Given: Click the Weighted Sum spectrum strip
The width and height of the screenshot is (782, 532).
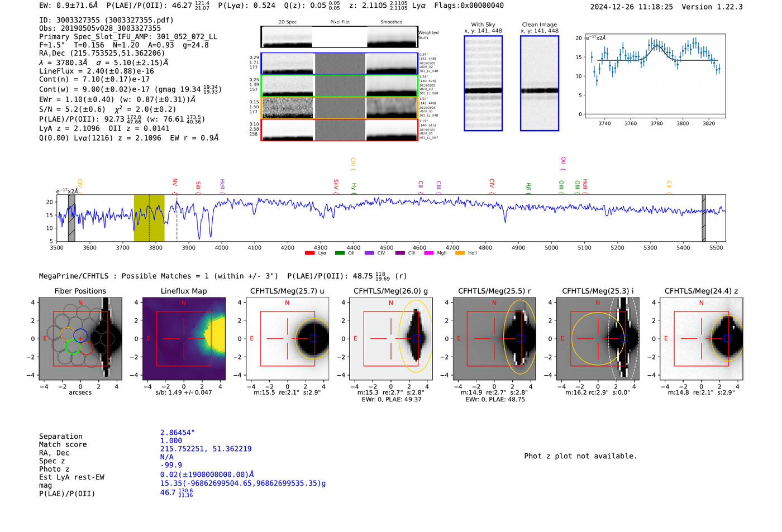Looking at the screenshot, I should pos(340,37).
